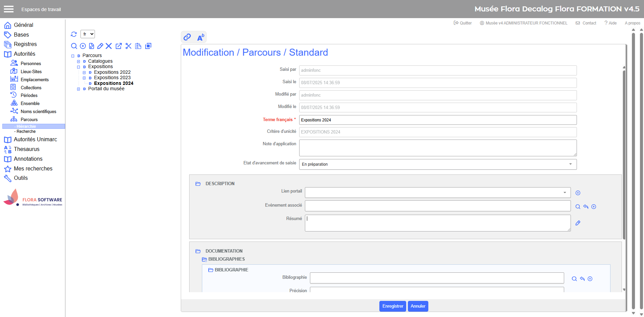Collapse the Expositions tree node
This screenshot has height=317, width=644.
(78, 67)
